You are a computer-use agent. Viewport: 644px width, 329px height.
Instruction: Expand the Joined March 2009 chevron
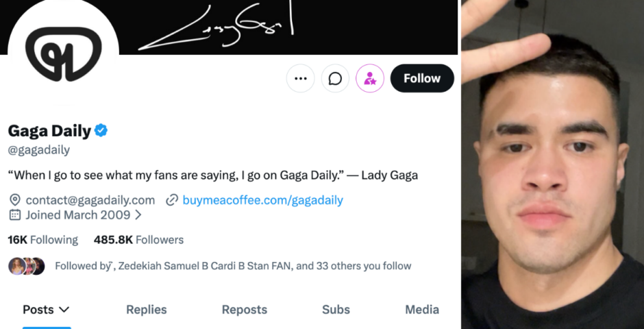(138, 215)
